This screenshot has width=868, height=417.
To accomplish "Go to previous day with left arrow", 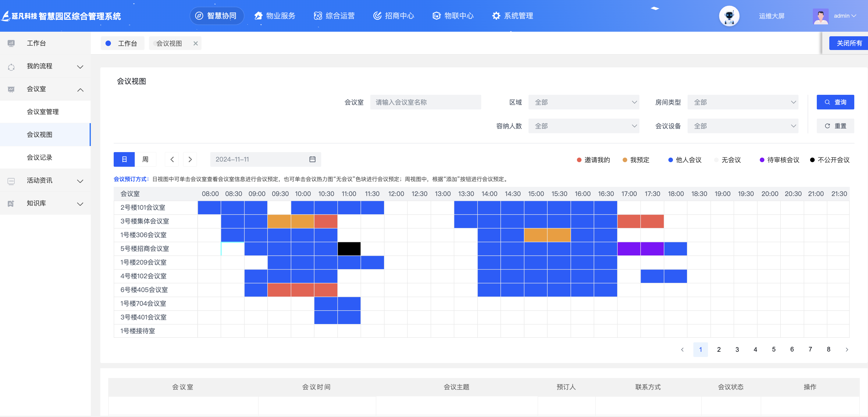I will coord(172,159).
